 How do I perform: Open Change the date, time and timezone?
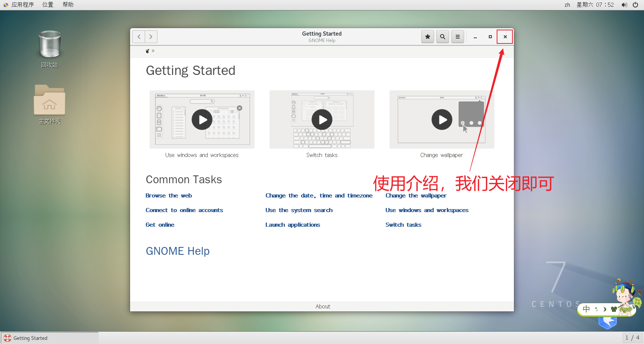(x=319, y=196)
